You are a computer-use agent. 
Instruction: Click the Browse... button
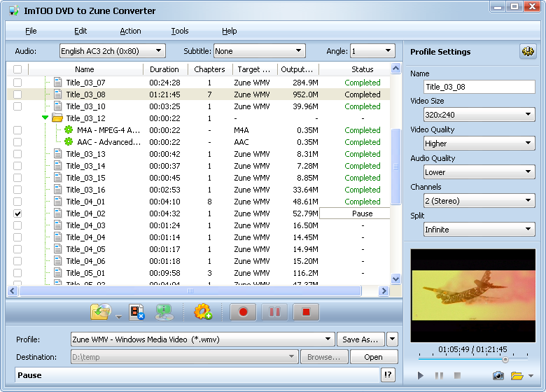tap(323, 357)
